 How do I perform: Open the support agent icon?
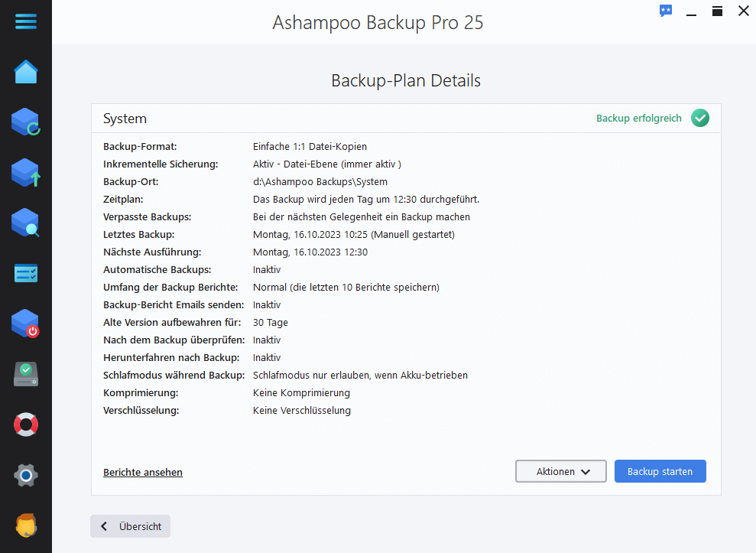25,525
